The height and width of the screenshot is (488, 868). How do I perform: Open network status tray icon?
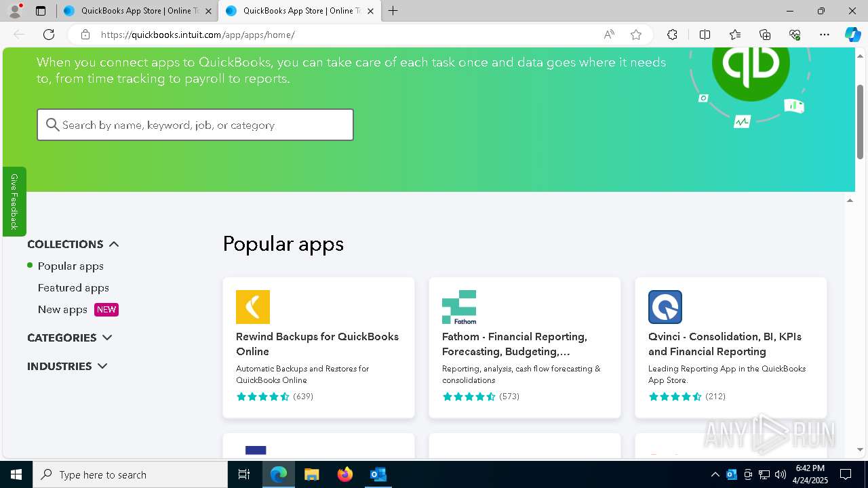[764, 474]
